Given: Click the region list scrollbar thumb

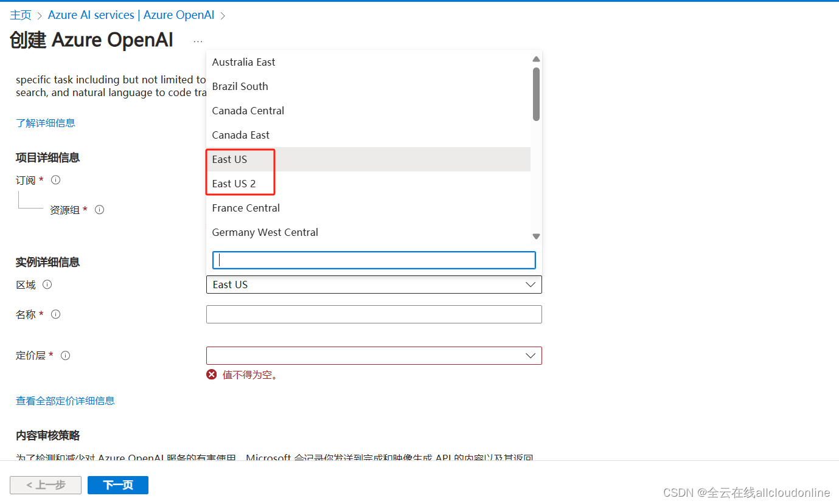Looking at the screenshot, I should (536, 94).
